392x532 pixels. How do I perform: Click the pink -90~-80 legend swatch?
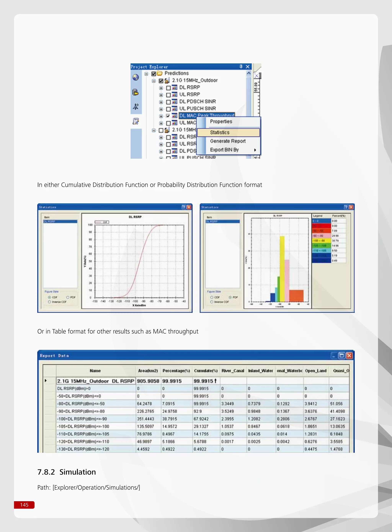click(x=322, y=236)
